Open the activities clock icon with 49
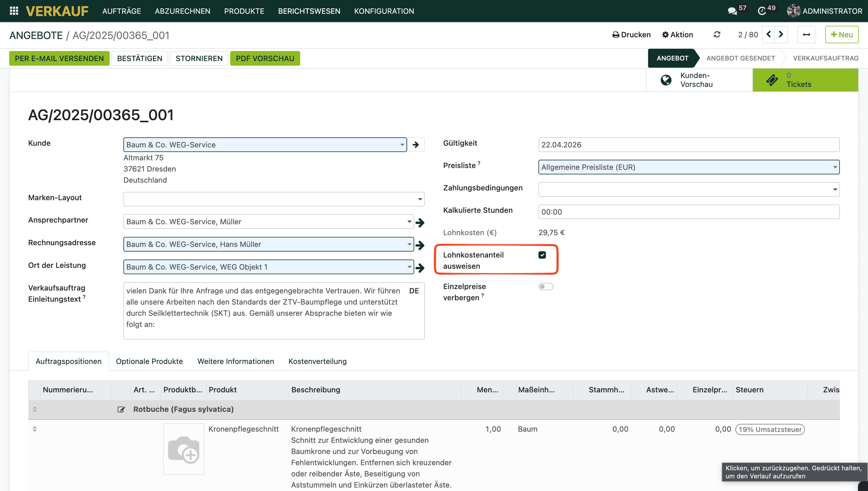Screen dimensions: 868x491 [761, 11]
